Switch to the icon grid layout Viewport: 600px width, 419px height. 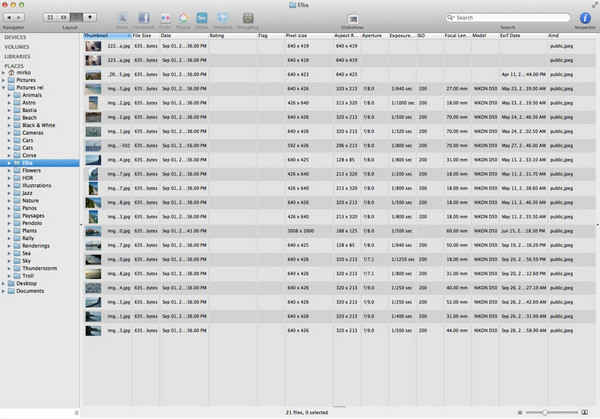click(50, 18)
